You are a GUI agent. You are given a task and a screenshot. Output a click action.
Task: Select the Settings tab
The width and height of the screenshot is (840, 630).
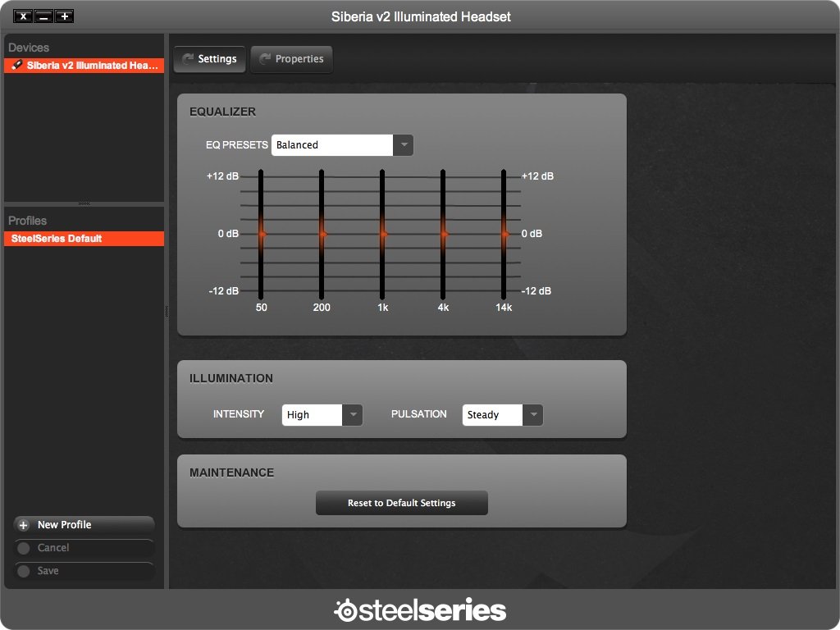(210, 59)
